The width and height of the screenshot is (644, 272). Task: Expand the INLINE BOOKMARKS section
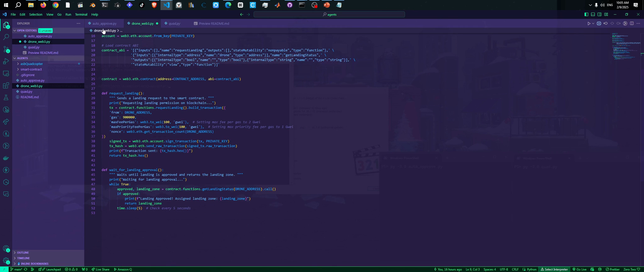tap(48, 264)
